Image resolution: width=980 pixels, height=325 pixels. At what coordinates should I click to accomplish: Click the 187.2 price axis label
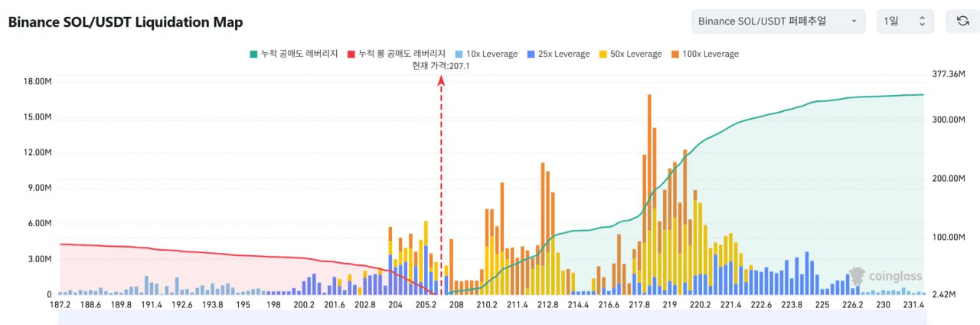coord(60,305)
